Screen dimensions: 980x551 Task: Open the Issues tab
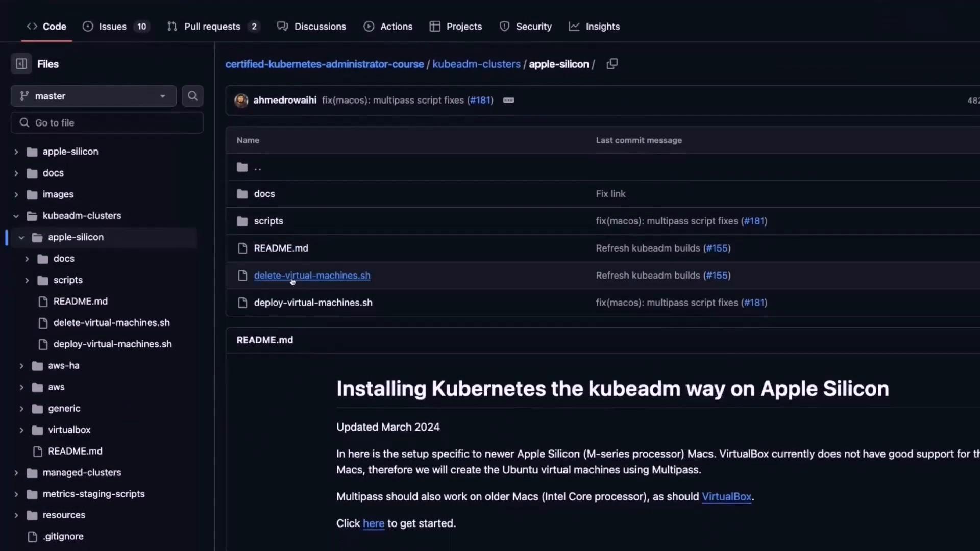click(116, 27)
